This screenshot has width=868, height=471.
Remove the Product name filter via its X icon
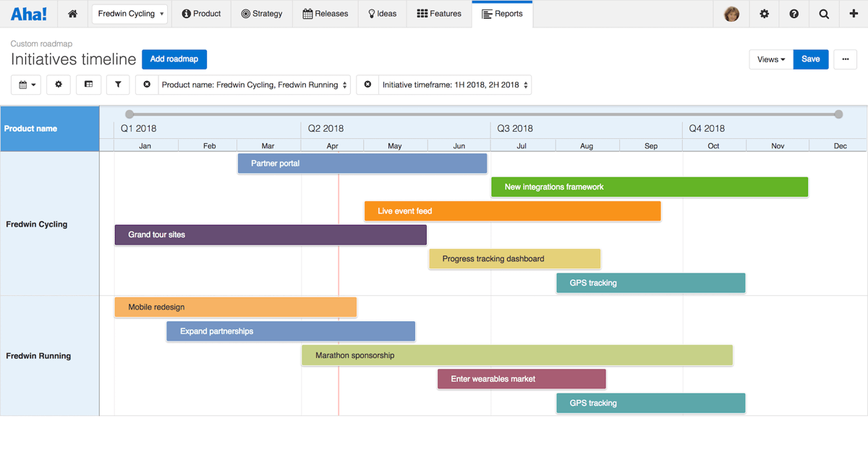coord(148,85)
